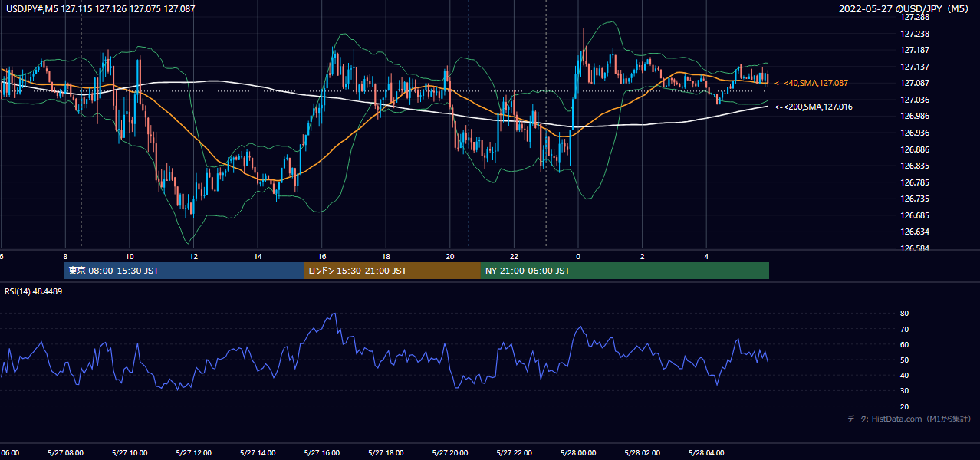Click the 2022-05-27 USD/JPY (M5) chart title
The height and width of the screenshot is (460, 980).
click(905, 9)
